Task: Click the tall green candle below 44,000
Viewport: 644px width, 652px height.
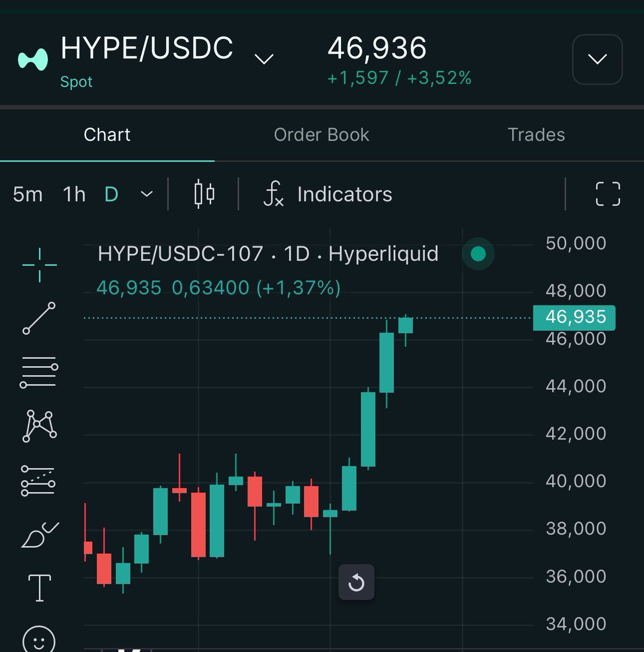Action: pos(368,429)
